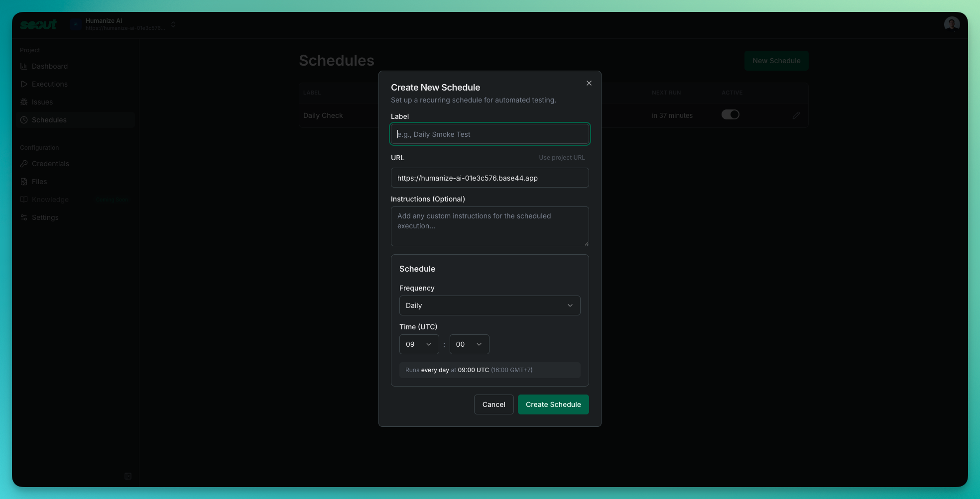Open Issues via the bug icon

[23, 102]
